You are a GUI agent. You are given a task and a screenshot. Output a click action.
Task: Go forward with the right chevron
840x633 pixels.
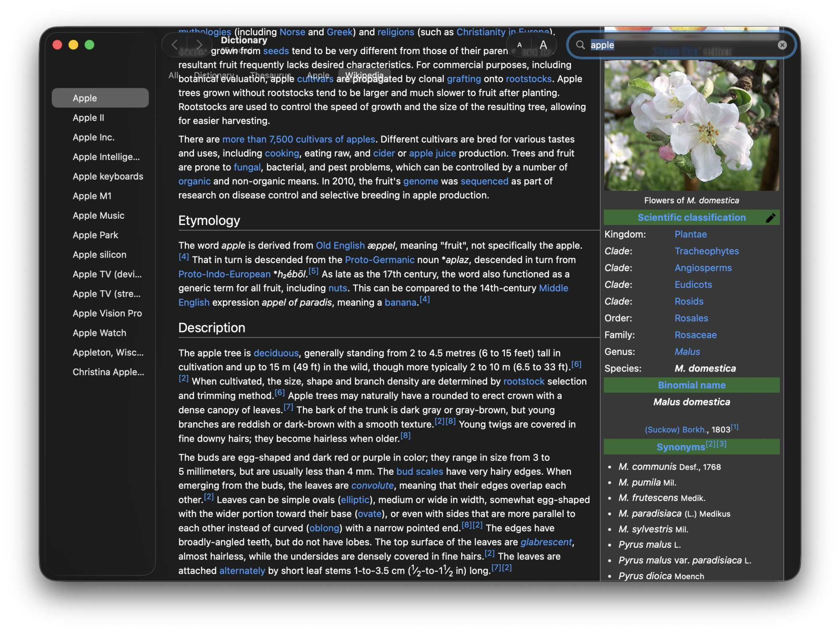[199, 44]
